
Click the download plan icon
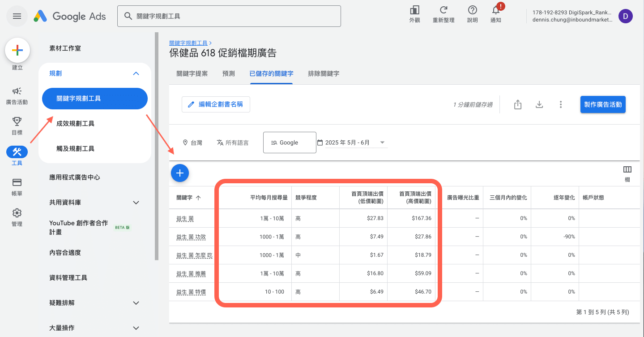pos(539,104)
